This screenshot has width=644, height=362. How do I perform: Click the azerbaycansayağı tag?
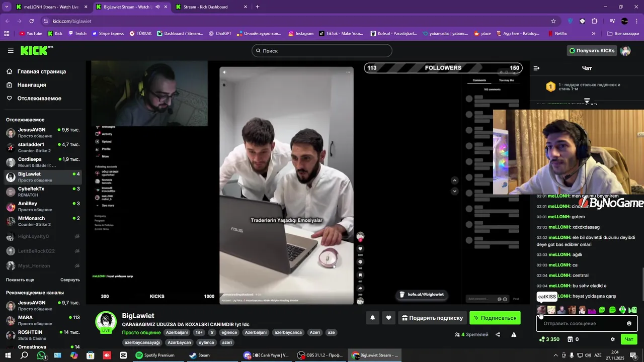point(142,342)
